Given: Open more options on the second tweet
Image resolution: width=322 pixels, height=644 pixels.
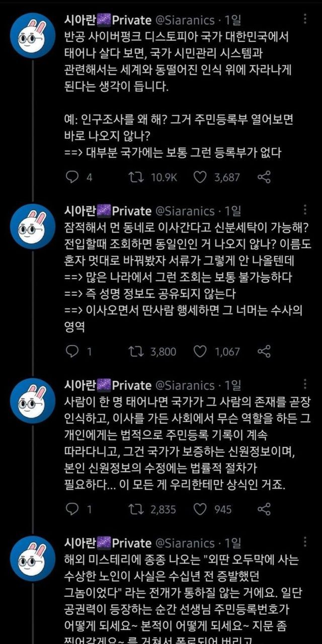Looking at the screenshot, I should 306,210.
